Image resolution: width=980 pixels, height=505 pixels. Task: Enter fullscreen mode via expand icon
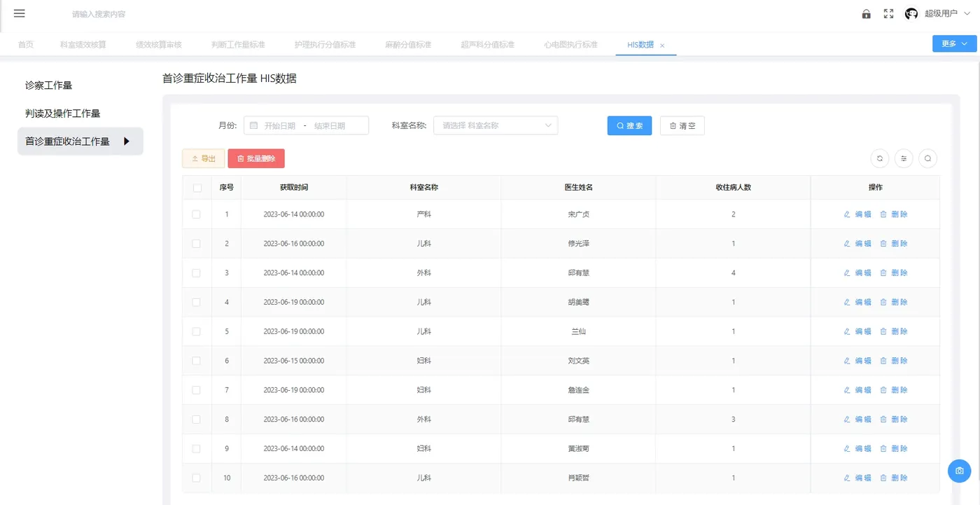(x=888, y=14)
